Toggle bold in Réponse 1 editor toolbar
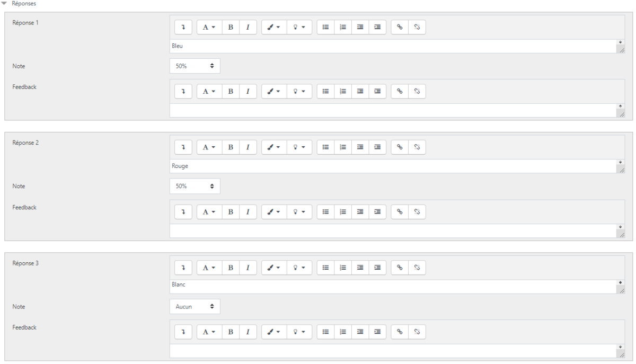Image resolution: width=636 pixels, height=364 pixels. pyautogui.click(x=231, y=27)
